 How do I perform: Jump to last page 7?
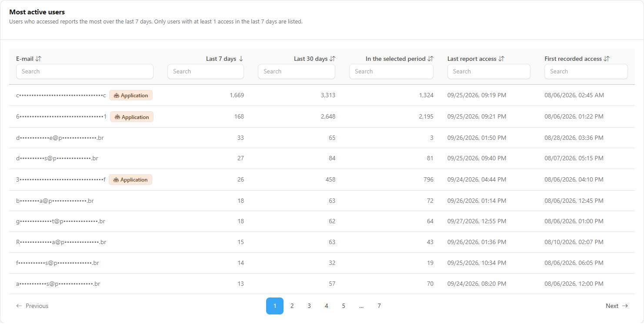tap(379, 306)
